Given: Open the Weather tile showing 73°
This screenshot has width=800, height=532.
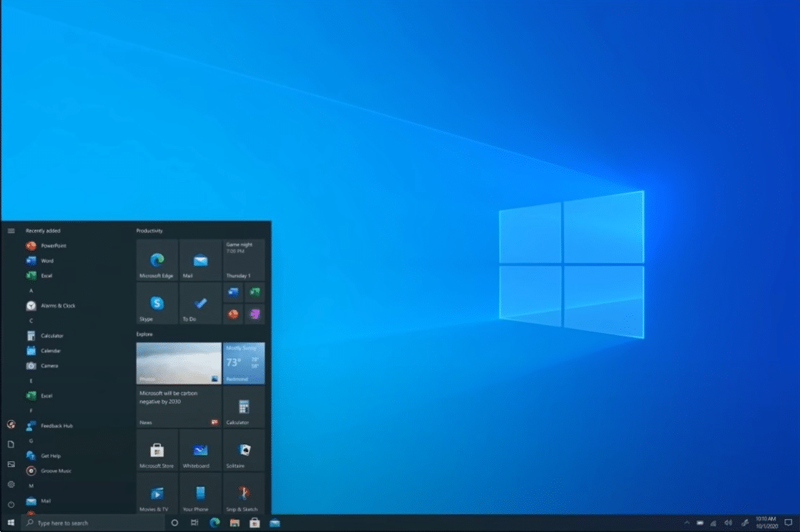Looking at the screenshot, I should coord(244,363).
